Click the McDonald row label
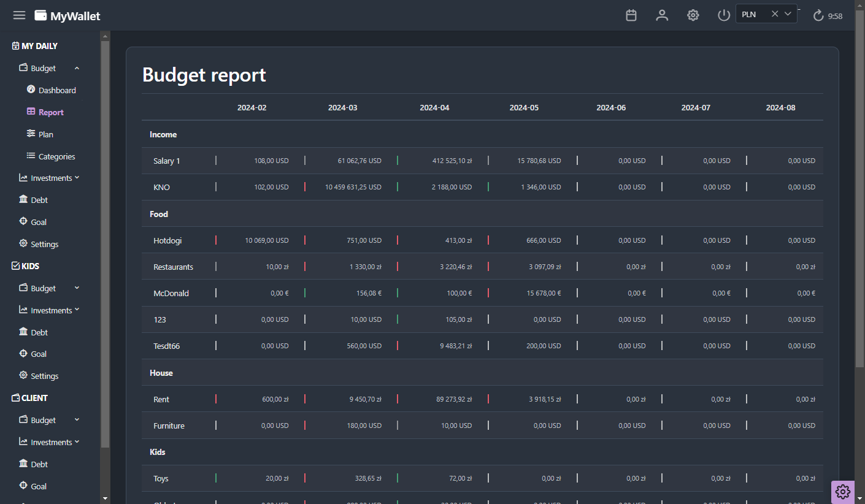The width and height of the screenshot is (865, 504). [171, 293]
